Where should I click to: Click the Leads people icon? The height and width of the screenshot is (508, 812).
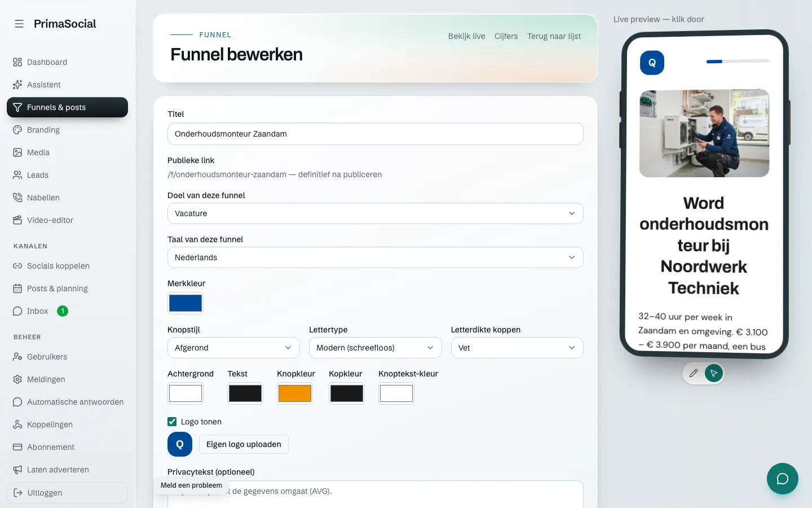point(17,175)
